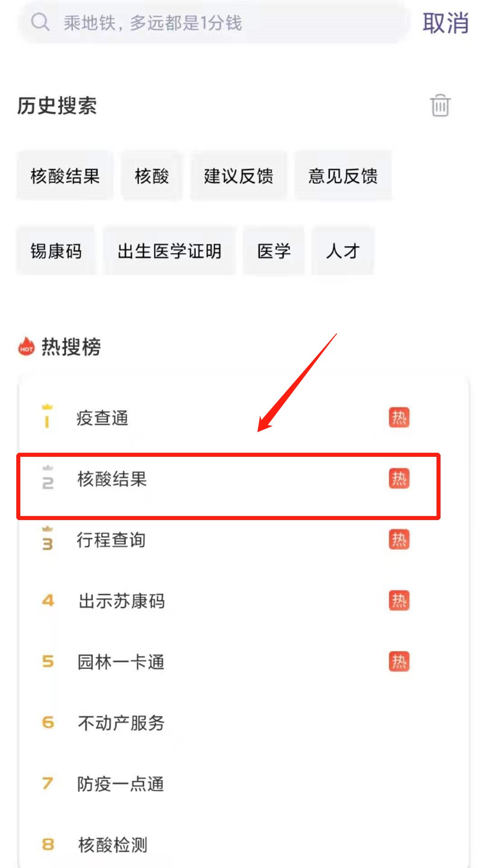Open hot search item 防疫一点通
The image size is (488, 868).
click(121, 784)
